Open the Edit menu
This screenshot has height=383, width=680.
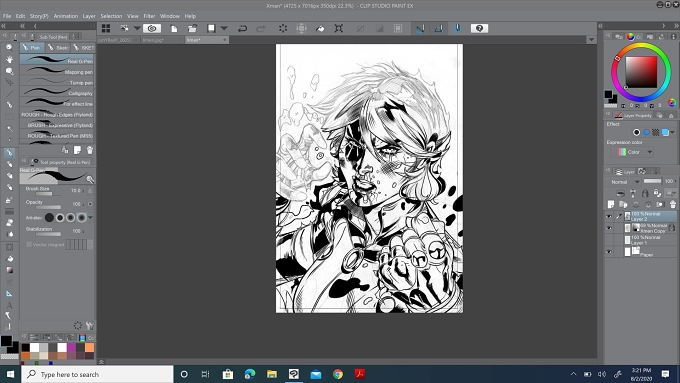click(20, 16)
